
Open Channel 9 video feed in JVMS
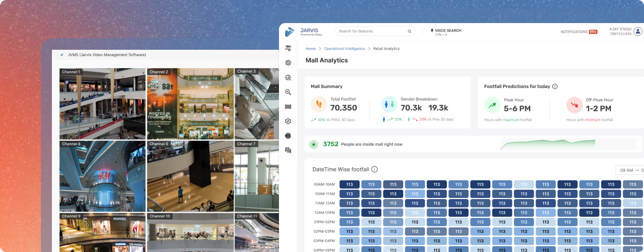(102, 232)
